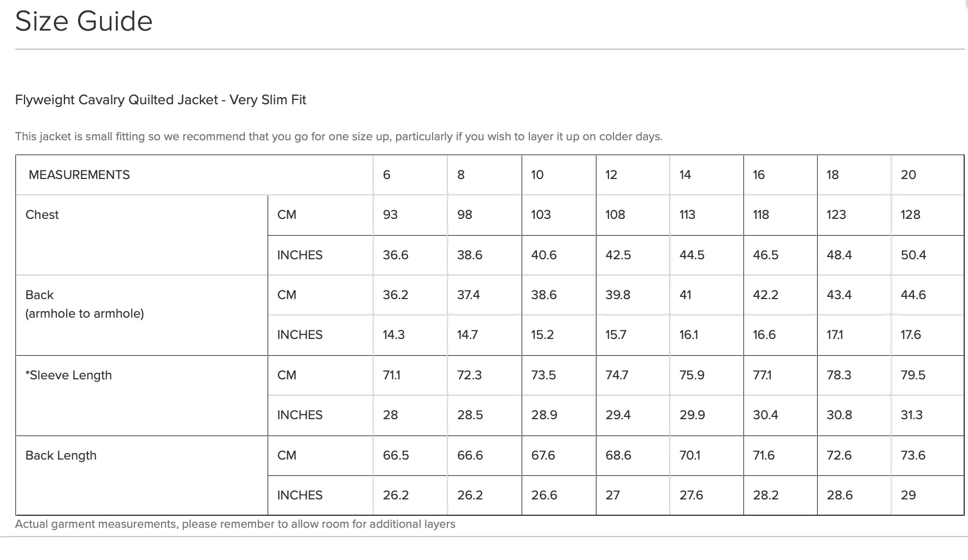Click the Back armhole to armhole label
Image resolution: width=968 pixels, height=560 pixels.
pos(85,304)
